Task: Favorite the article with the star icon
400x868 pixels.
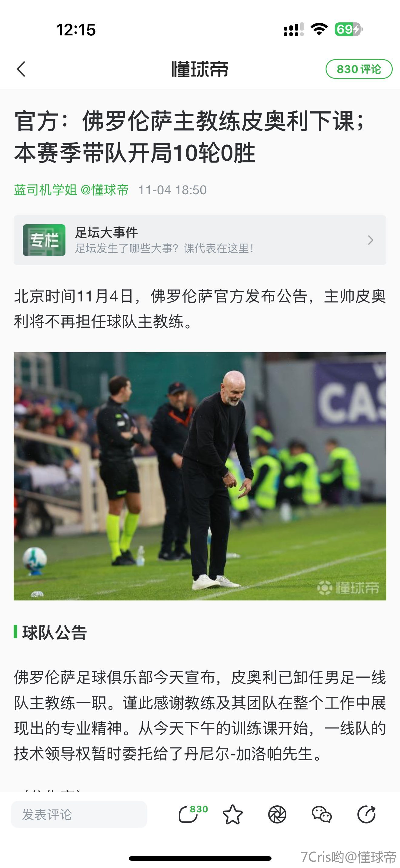Action: (233, 814)
